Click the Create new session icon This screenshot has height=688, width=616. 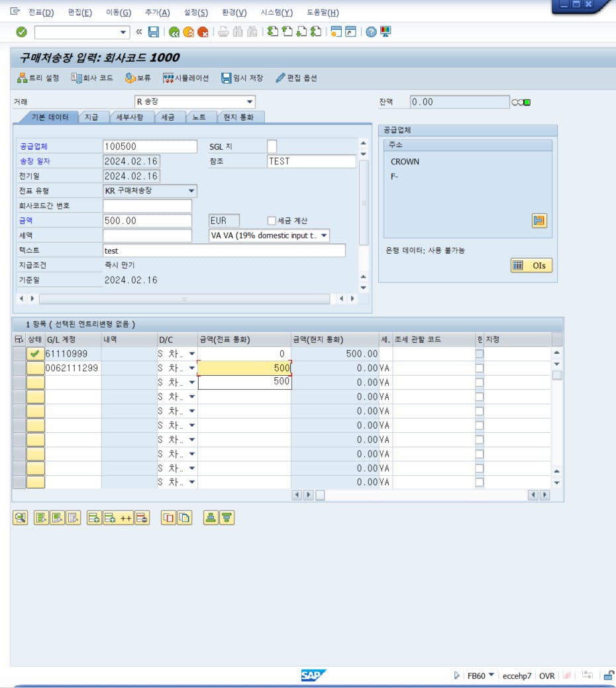(336, 32)
